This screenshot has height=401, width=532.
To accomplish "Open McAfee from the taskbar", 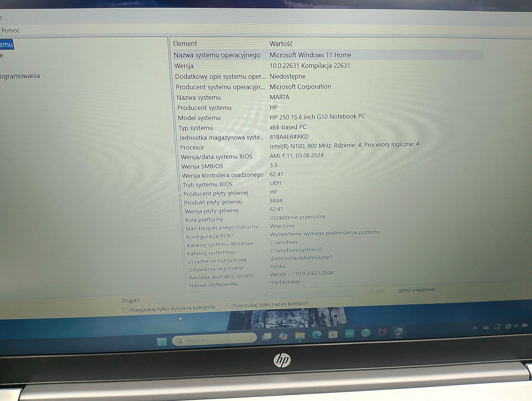I will click(382, 332).
